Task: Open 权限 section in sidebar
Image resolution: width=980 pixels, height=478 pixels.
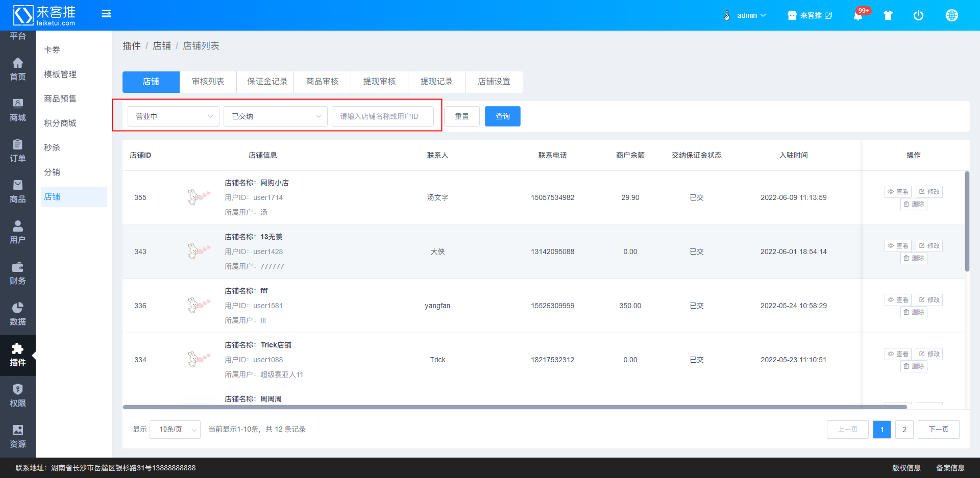Action: point(18,396)
